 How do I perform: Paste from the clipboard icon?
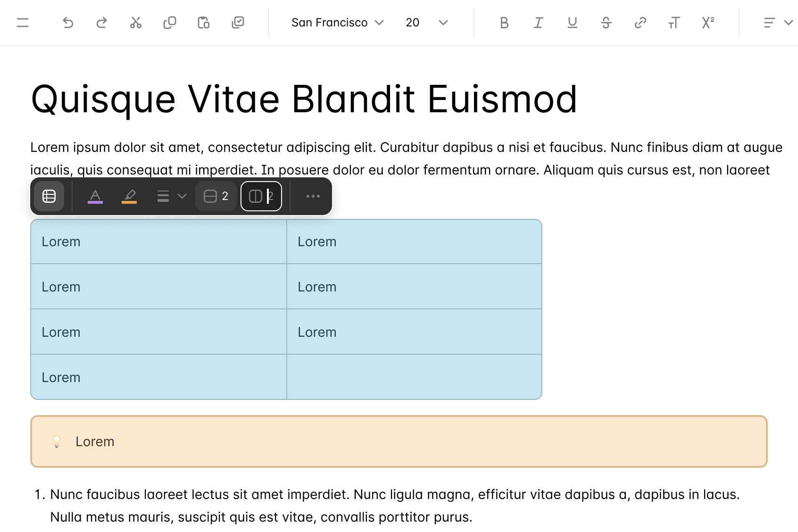click(203, 23)
